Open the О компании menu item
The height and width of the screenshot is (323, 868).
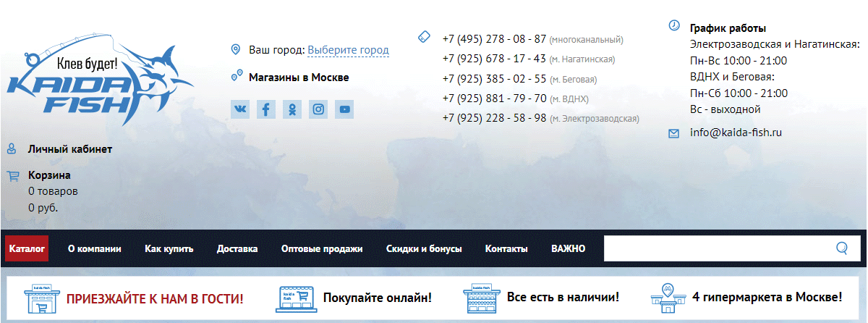(x=94, y=248)
